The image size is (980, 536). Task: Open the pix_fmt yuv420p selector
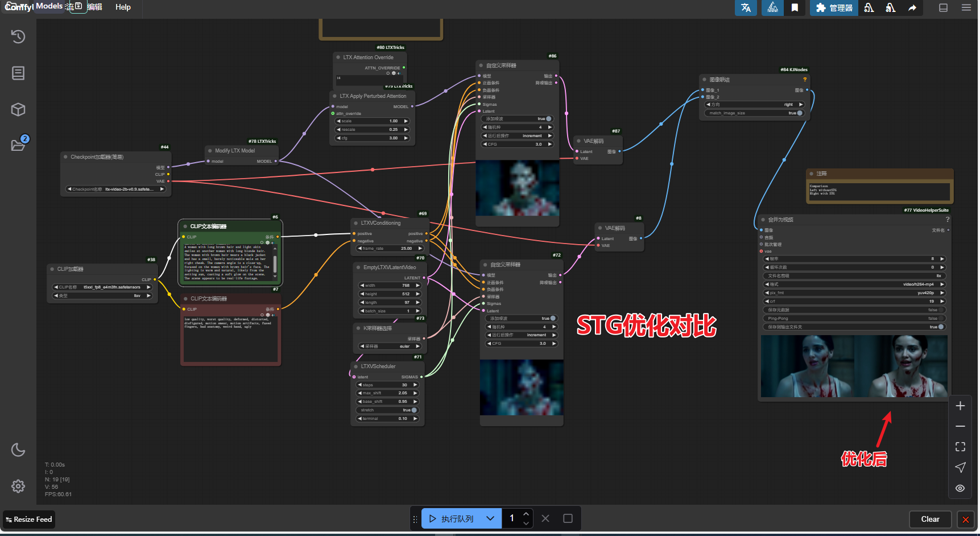click(x=853, y=292)
